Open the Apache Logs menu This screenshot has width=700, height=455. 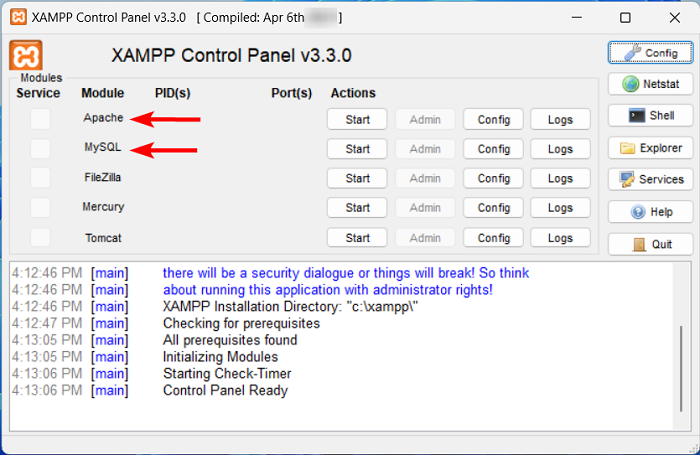tap(560, 119)
